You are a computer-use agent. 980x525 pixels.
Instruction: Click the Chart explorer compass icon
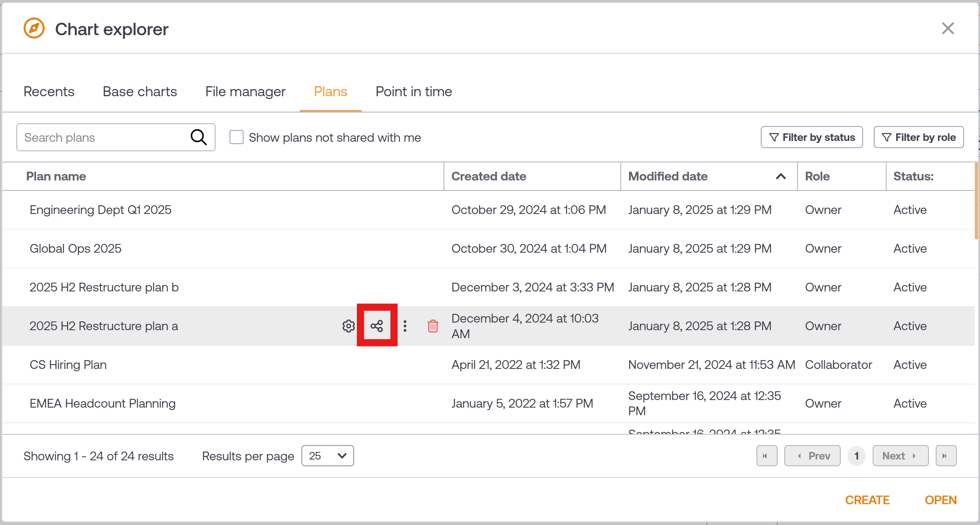(x=34, y=29)
